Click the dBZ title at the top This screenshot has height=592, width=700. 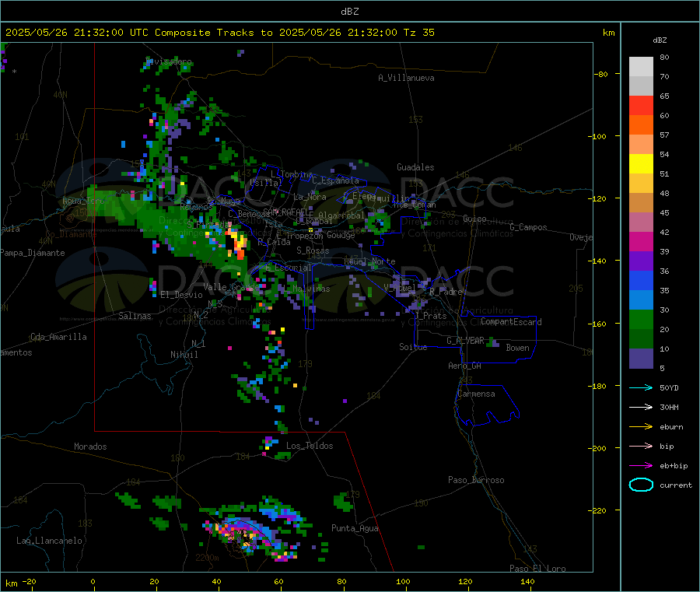coord(349,12)
